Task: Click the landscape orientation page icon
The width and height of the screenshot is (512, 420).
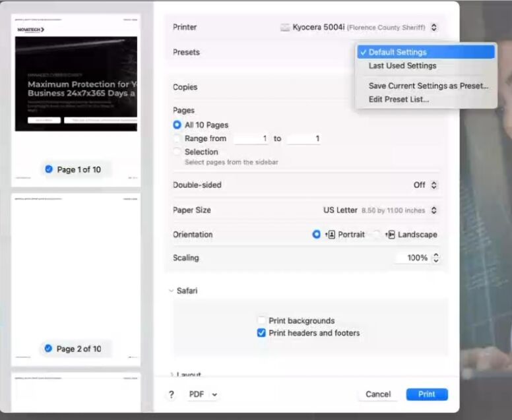Action: 391,235
